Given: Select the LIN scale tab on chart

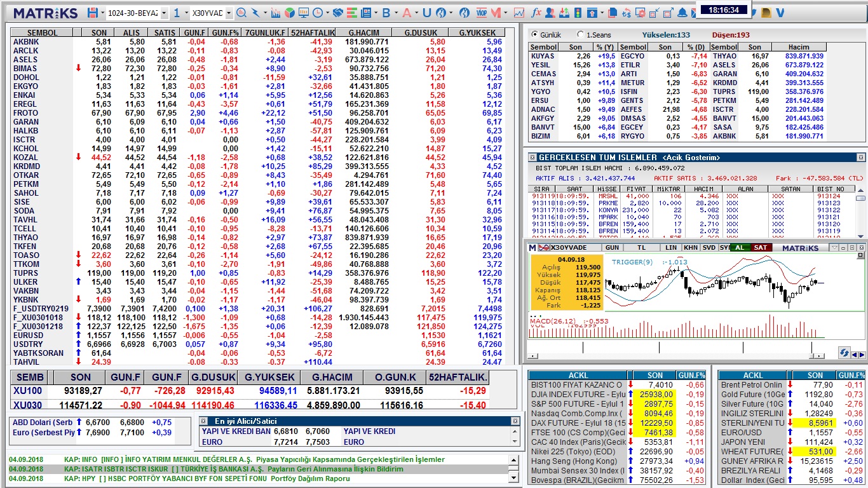Looking at the screenshot, I should (671, 248).
